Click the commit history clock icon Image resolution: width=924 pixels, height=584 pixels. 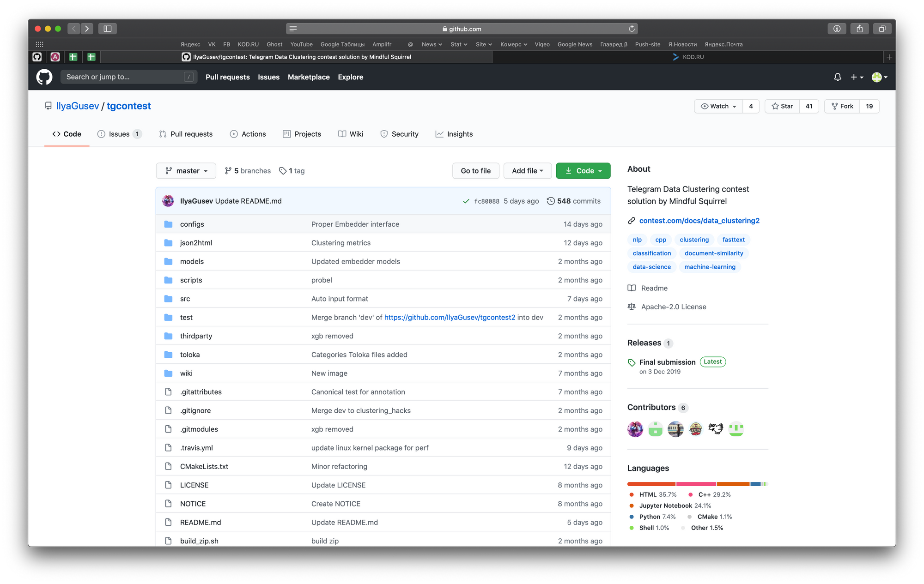[x=551, y=201]
